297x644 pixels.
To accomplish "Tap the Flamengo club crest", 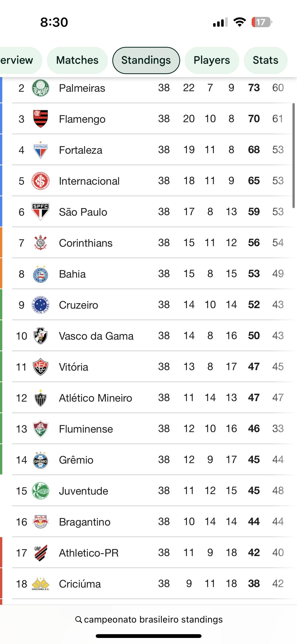I will tap(40, 119).
